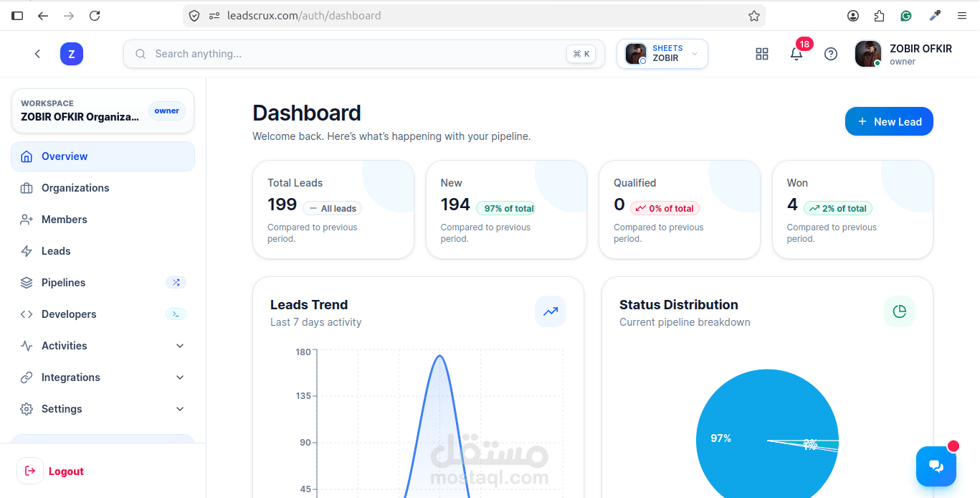The image size is (980, 498).
Task: Click the New Lead button
Action: [x=889, y=121]
